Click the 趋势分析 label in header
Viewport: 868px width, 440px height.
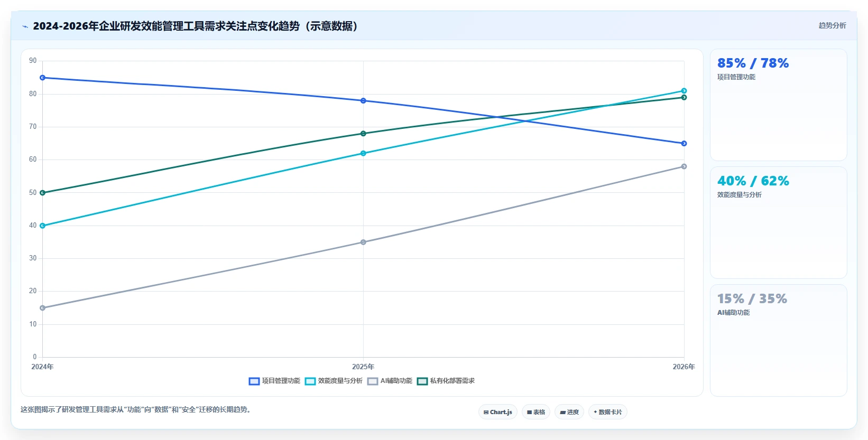coord(832,25)
